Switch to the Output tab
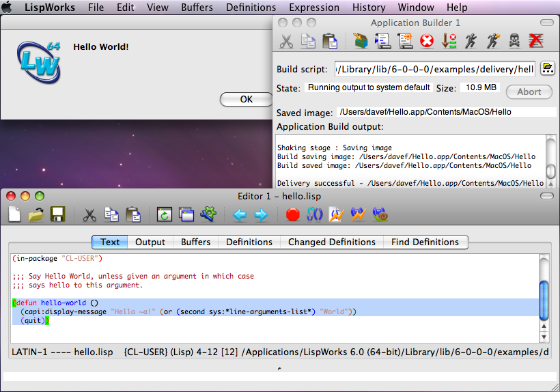560x392 pixels. click(150, 242)
